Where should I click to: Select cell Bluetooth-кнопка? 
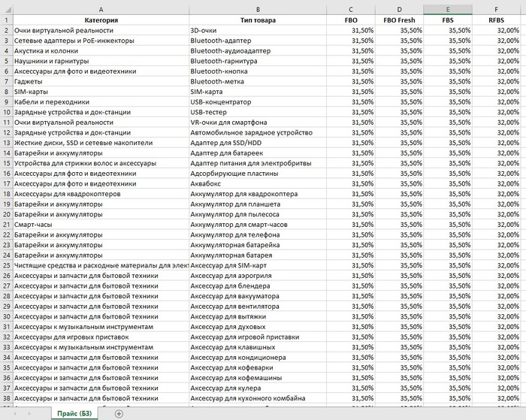[258, 71]
